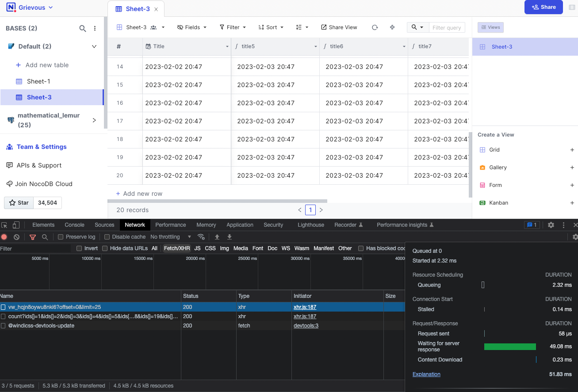
Task: Open the Filter dropdown in the toolbar
Action: point(233,27)
